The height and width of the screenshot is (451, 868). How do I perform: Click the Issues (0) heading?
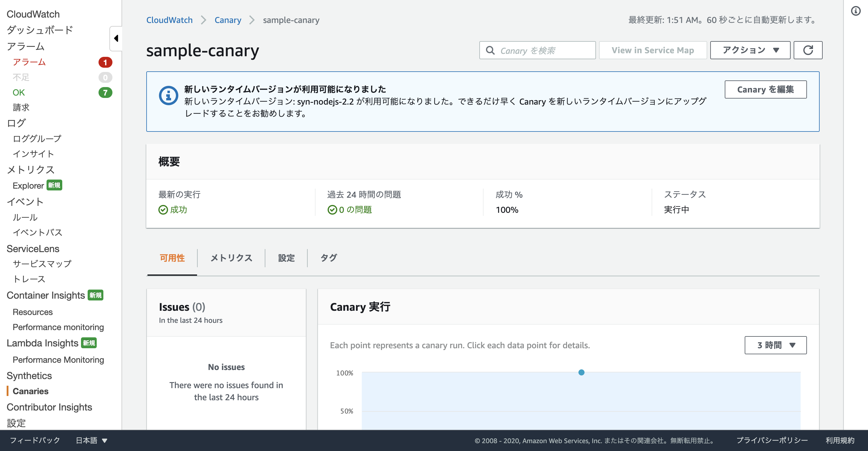182,307
